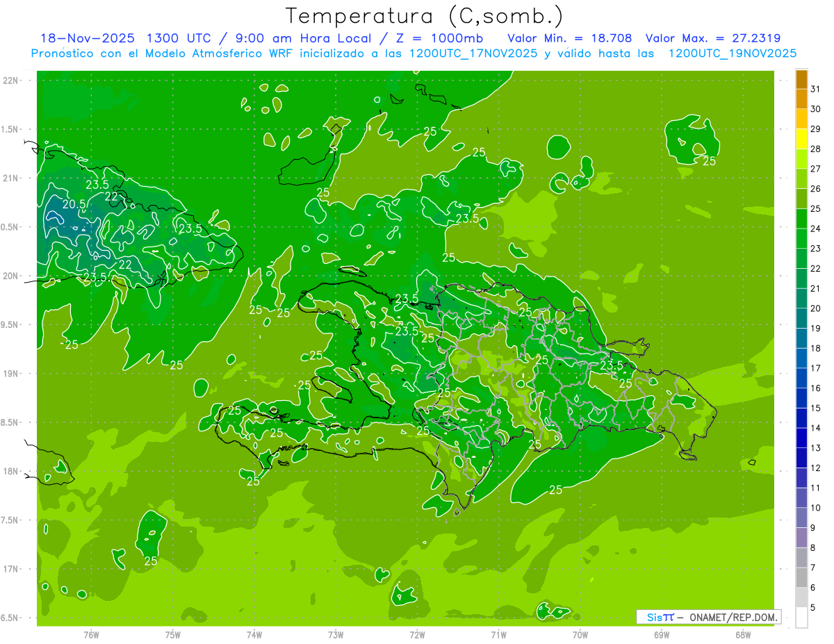Click the '76W' longitude axis label
The image size is (834, 644).
click(91, 634)
